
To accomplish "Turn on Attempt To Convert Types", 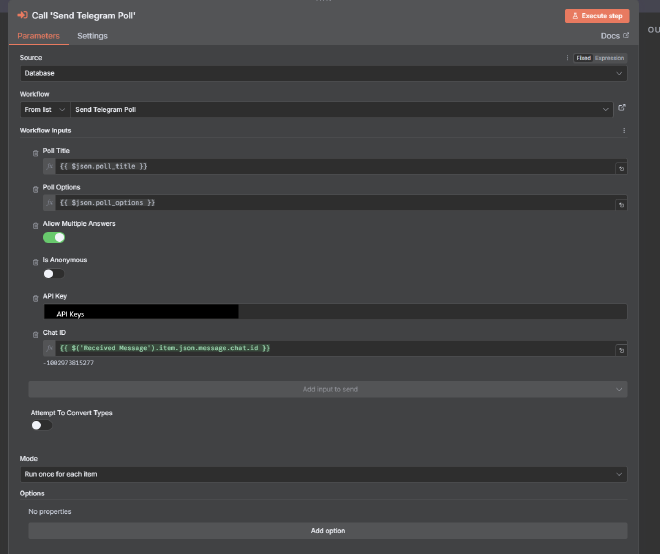I will 42,425.
